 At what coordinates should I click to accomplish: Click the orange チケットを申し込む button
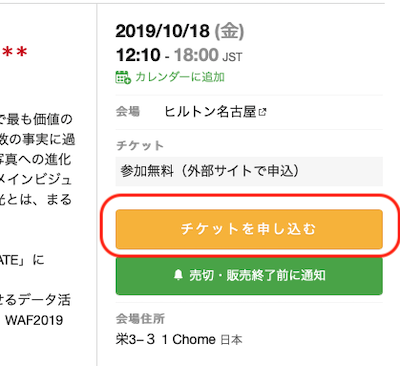[x=249, y=229]
